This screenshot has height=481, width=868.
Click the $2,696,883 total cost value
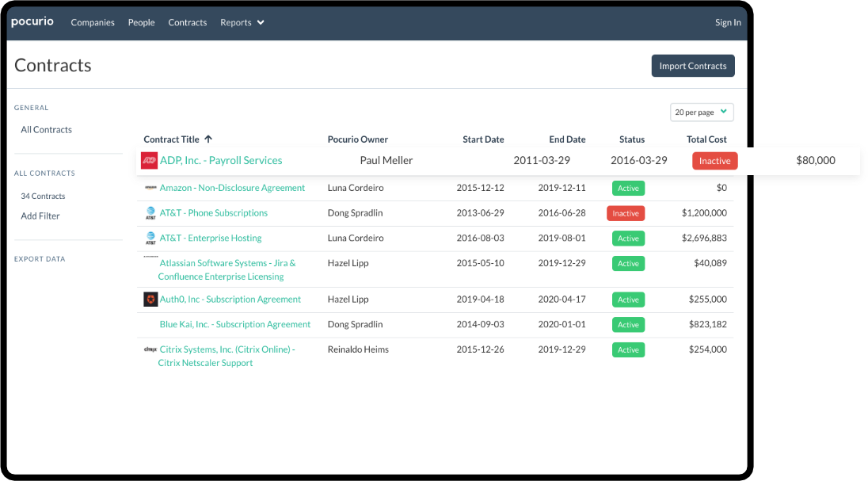click(704, 238)
